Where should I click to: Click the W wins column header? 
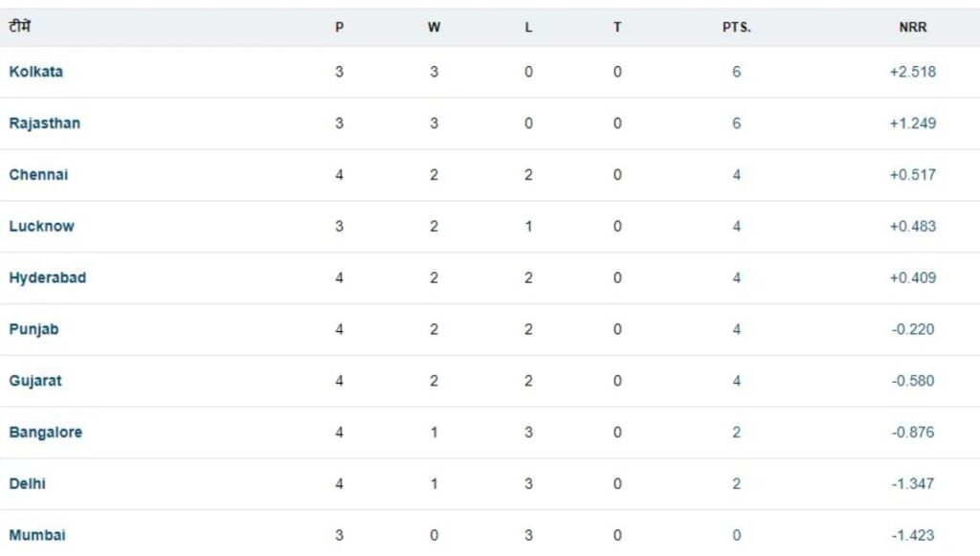coord(434,28)
